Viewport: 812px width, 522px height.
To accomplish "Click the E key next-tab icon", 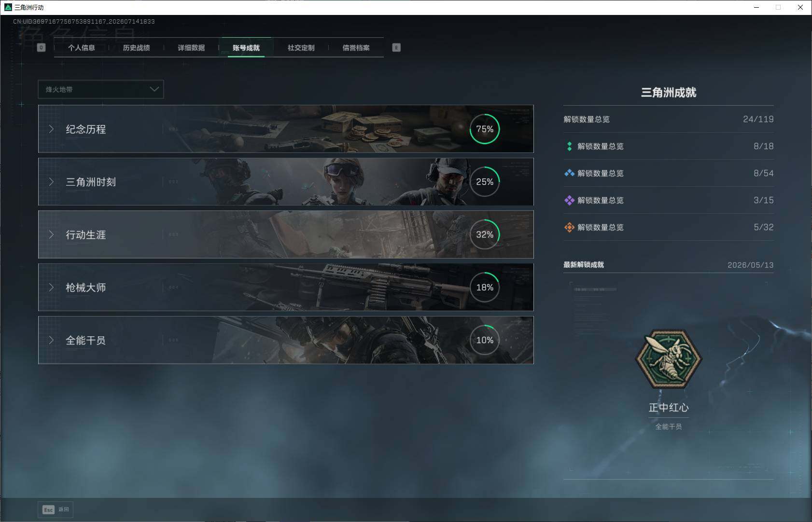I will [x=396, y=47].
